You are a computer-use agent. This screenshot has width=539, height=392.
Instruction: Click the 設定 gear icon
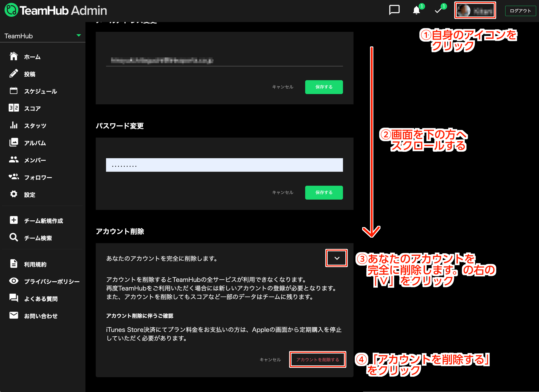click(x=14, y=194)
